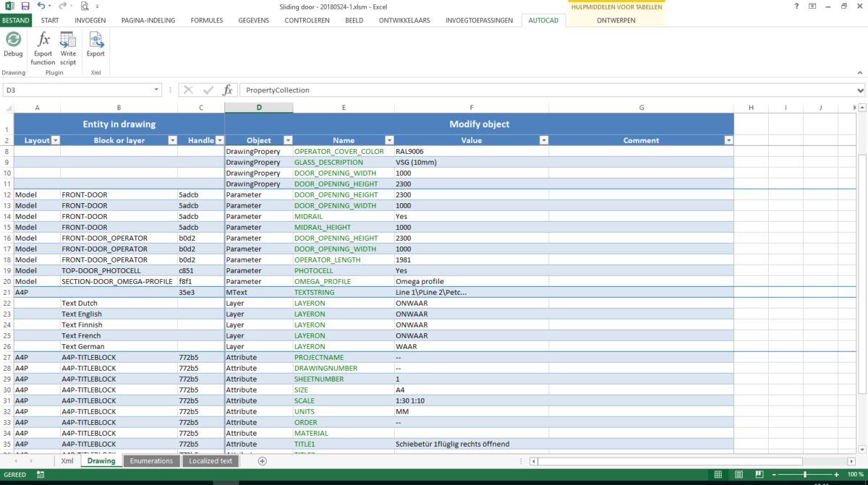This screenshot has height=485, width=868.
Task: Open the Enumerations sheet tab
Action: (x=151, y=460)
